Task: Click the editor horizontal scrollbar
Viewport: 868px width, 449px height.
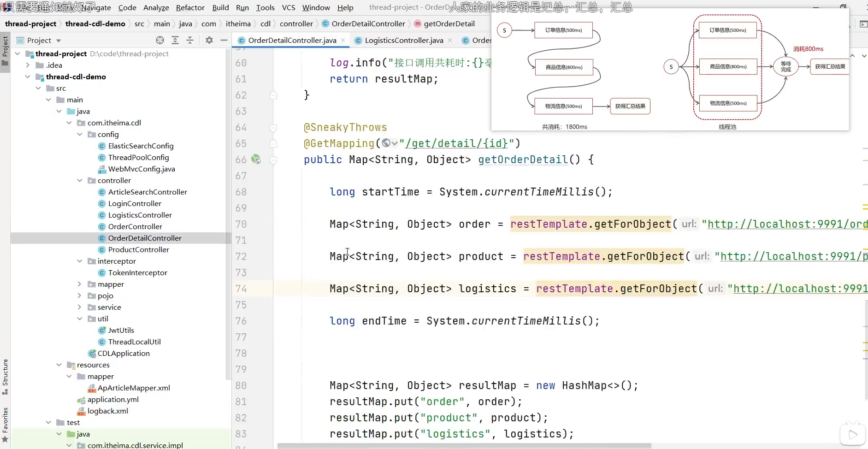Action: point(464,446)
